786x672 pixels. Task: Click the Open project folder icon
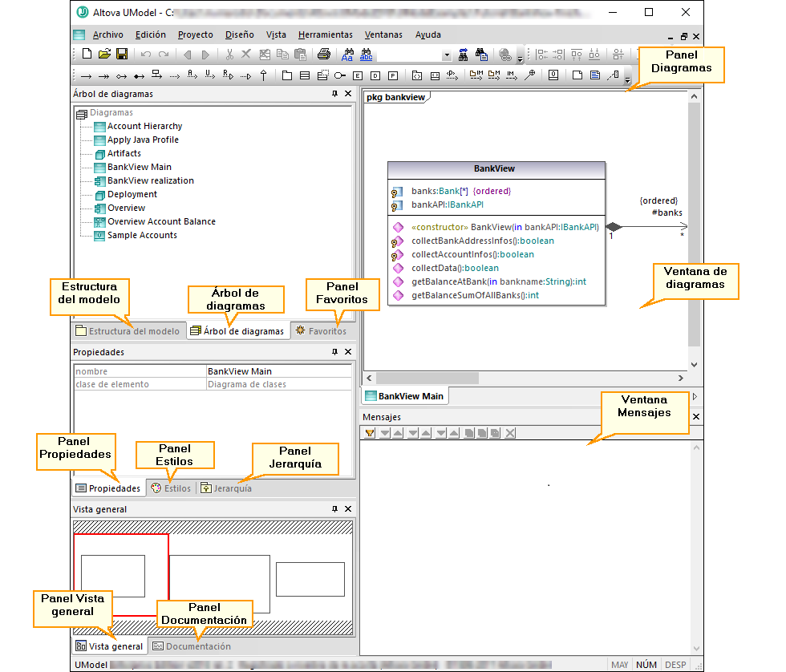(104, 54)
